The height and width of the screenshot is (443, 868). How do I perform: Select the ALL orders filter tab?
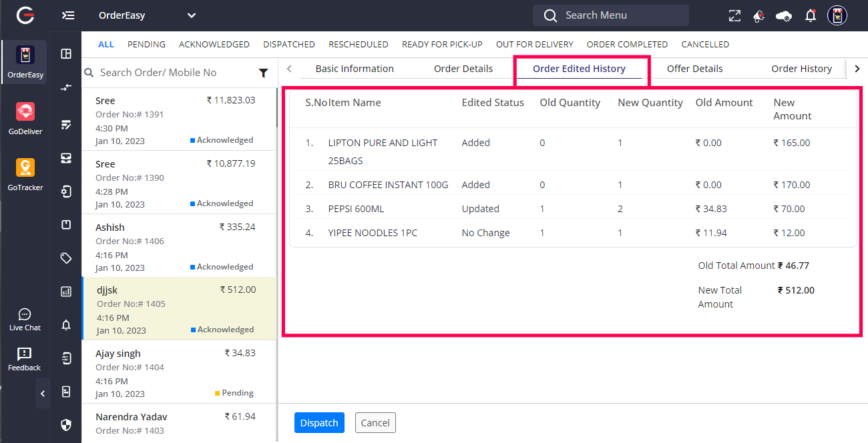point(106,45)
